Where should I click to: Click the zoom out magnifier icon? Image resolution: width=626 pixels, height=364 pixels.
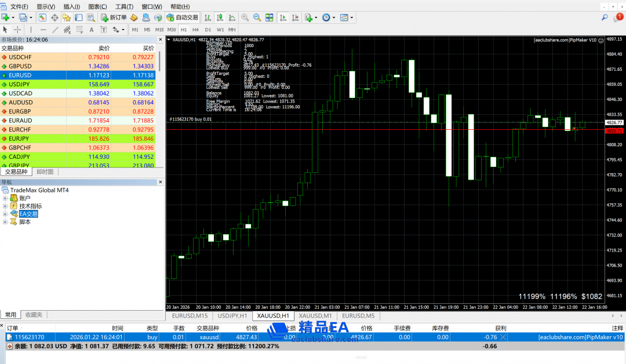tap(257, 17)
